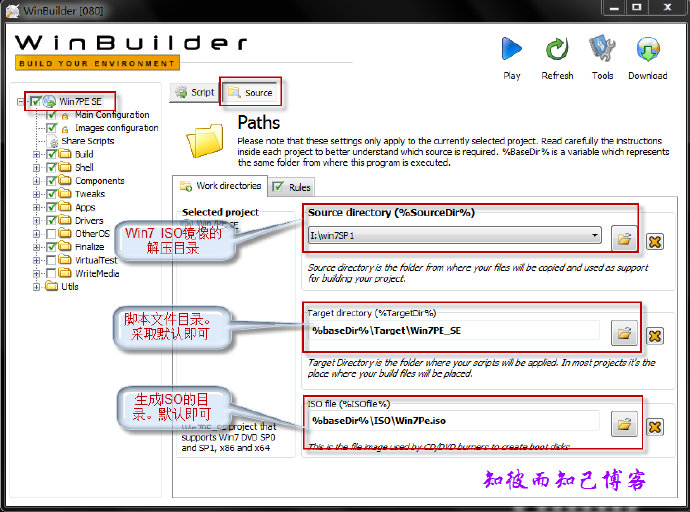This screenshot has width=690, height=512.
Task: Click the Share Scripts script icon
Action: [54, 142]
